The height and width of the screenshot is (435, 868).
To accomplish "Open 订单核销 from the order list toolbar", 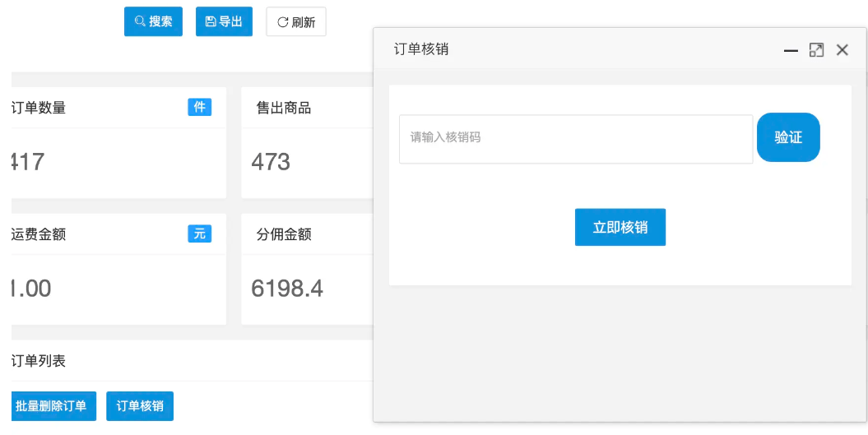I will [140, 406].
